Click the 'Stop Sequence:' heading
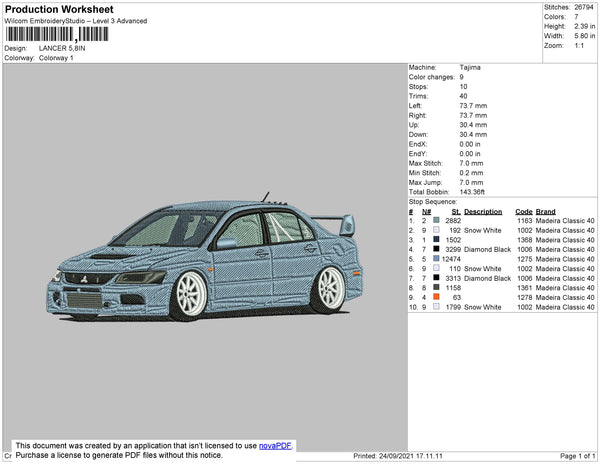600x464 pixels. click(433, 202)
